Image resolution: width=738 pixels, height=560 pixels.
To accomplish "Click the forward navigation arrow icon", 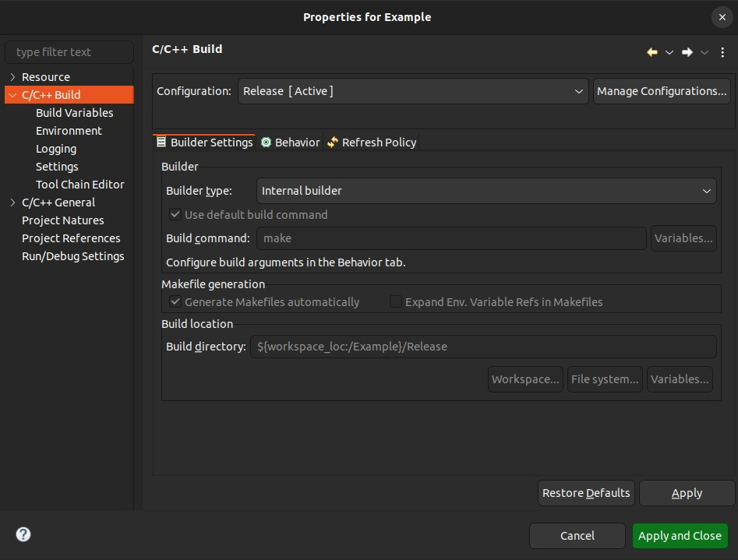I will click(687, 51).
